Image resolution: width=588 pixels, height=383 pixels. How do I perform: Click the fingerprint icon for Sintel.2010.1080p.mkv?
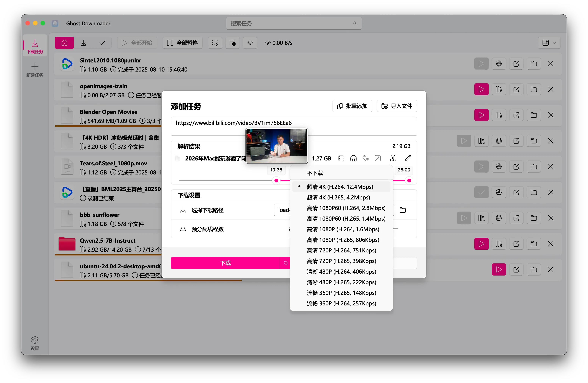point(499,64)
